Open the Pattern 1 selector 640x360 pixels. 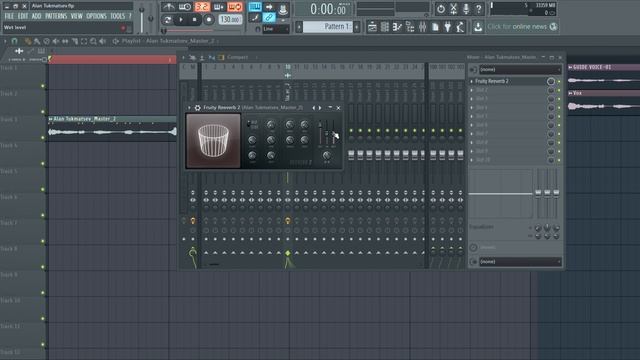click(x=328, y=27)
